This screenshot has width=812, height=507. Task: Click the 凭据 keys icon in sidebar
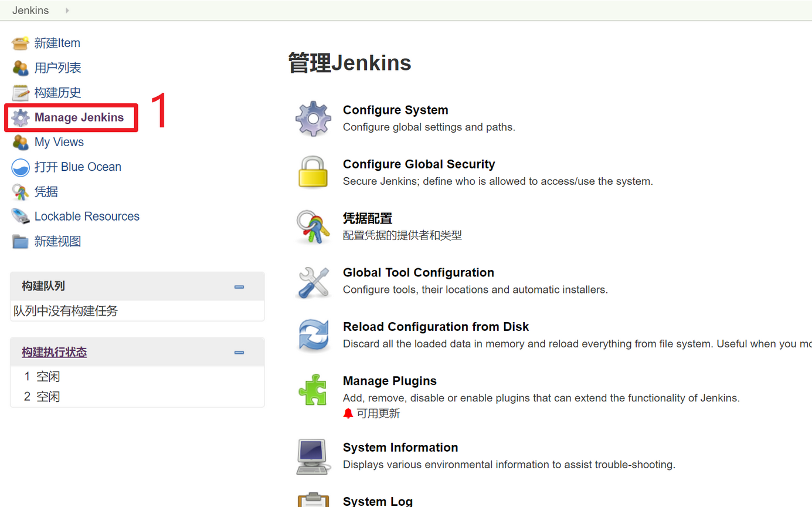[21, 192]
